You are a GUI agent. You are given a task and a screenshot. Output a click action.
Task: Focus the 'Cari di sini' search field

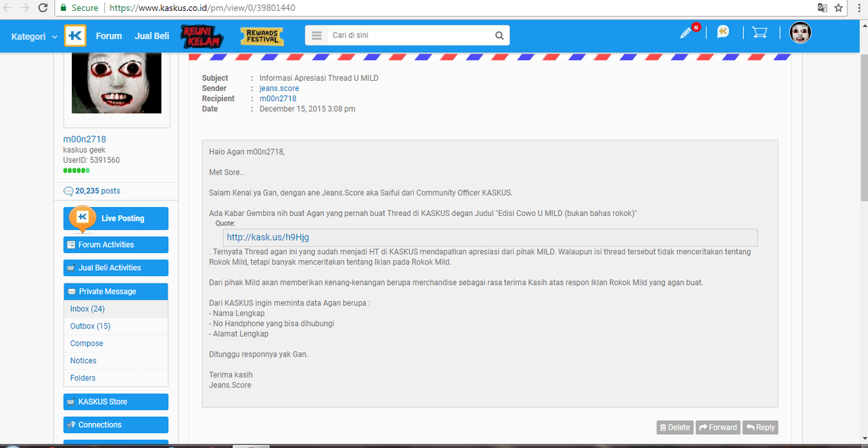409,35
